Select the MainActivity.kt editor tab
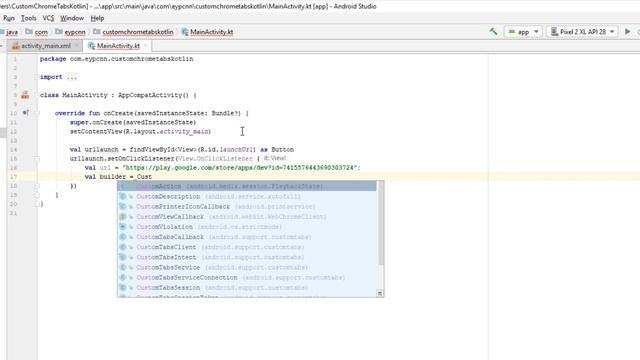Image resolution: width=640 pixels, height=360 pixels. pyautogui.click(x=118, y=46)
